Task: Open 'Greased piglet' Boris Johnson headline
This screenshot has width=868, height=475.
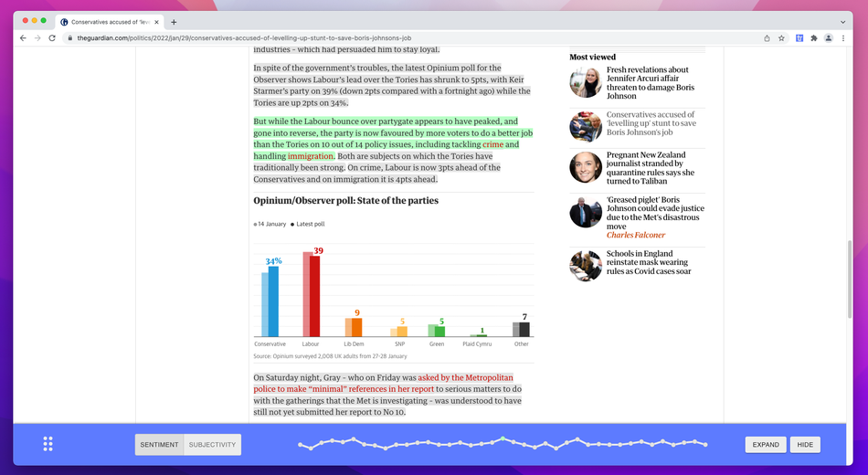Action: click(x=655, y=213)
